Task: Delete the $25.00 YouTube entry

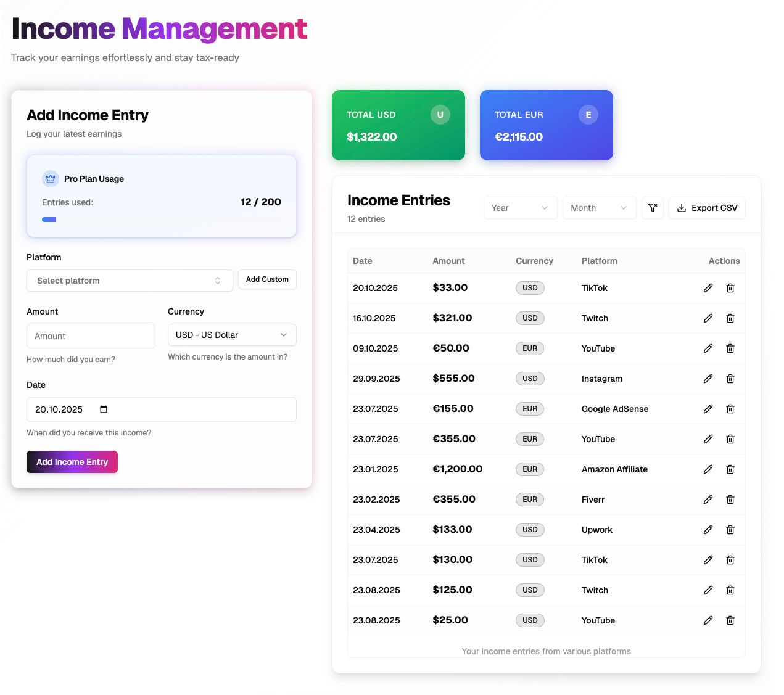Action: (730, 620)
